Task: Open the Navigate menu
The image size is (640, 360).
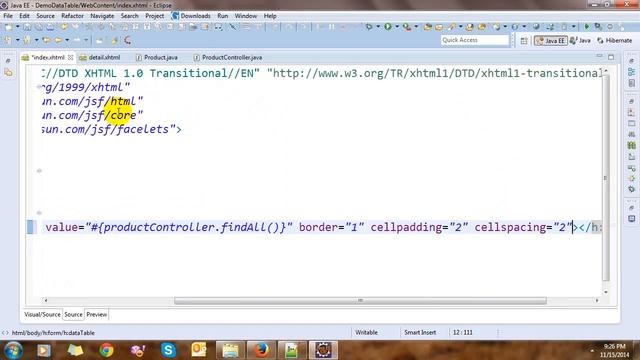Action: [102, 16]
